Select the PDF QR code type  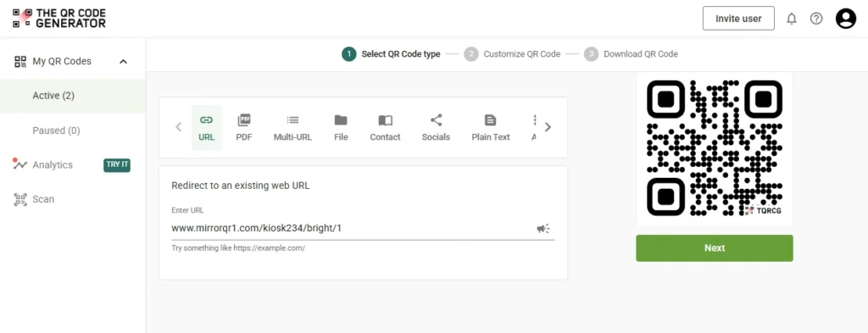pyautogui.click(x=244, y=128)
